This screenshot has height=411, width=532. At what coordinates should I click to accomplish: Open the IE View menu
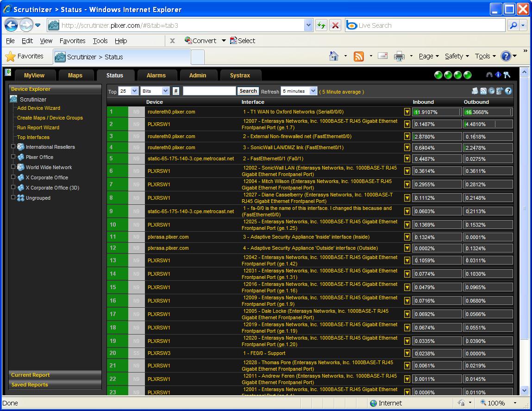tap(46, 41)
